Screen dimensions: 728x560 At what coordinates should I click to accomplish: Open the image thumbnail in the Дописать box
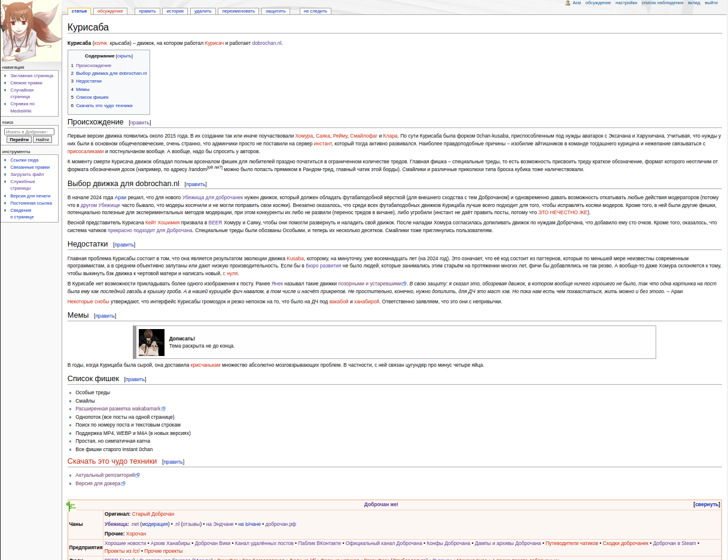[151, 342]
